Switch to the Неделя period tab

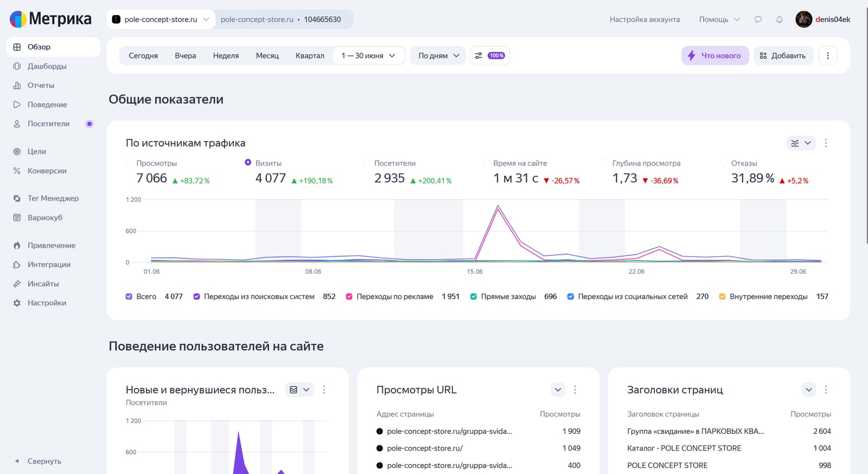[x=226, y=55]
